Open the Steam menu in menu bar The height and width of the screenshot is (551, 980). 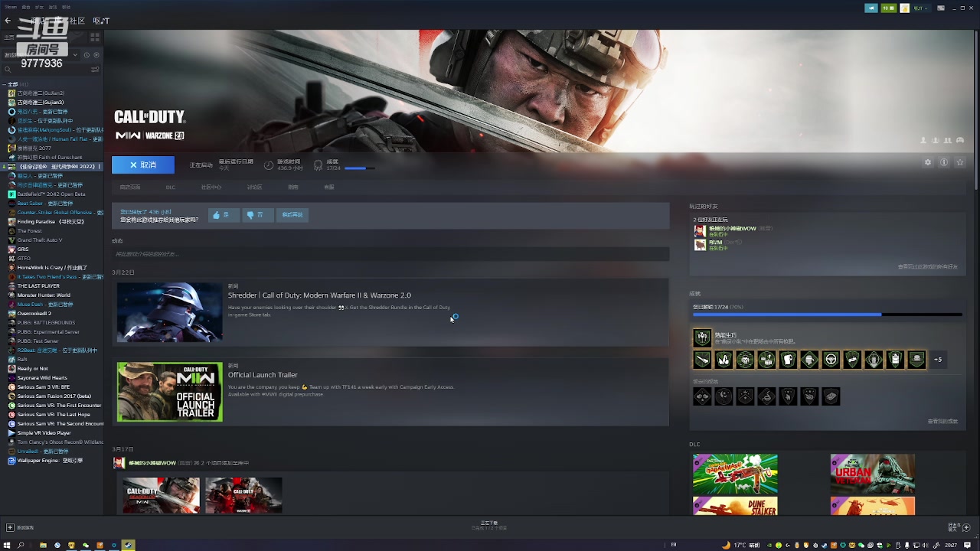9,7
